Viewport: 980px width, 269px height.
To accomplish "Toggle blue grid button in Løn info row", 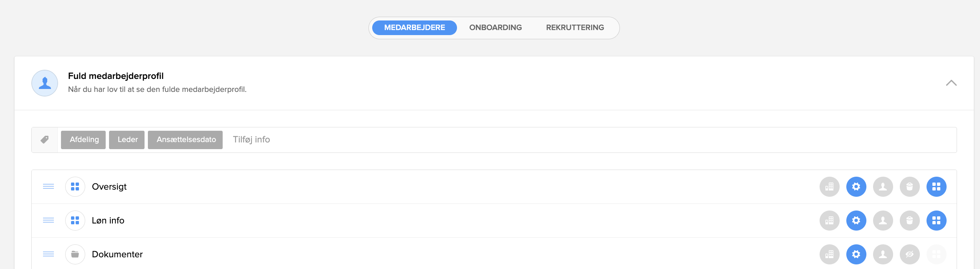I will point(937,221).
